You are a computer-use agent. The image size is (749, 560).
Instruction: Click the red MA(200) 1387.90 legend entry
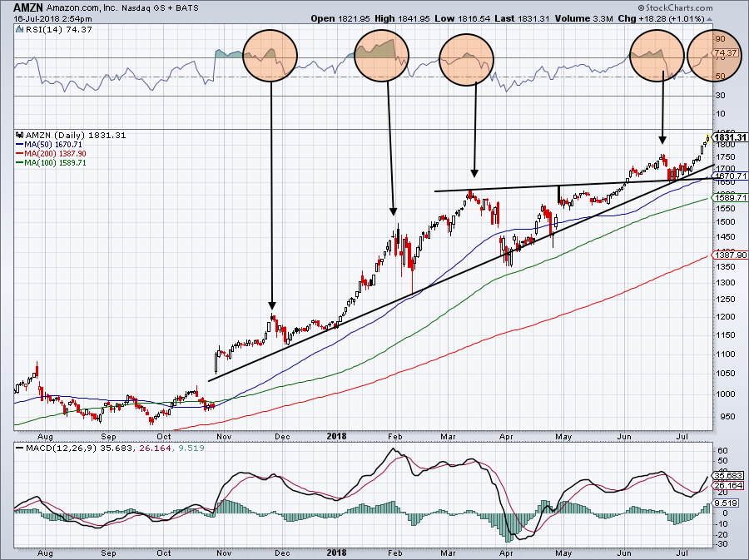[x=51, y=153]
